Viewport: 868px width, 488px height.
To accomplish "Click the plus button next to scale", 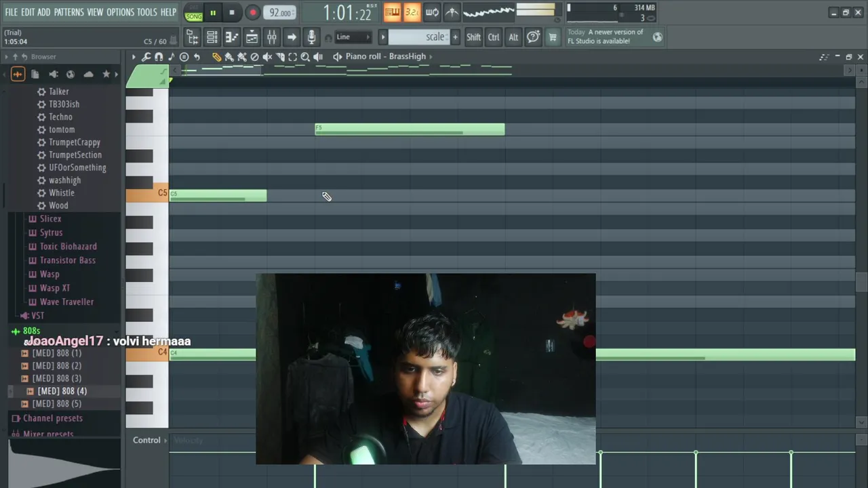I will click(x=455, y=37).
